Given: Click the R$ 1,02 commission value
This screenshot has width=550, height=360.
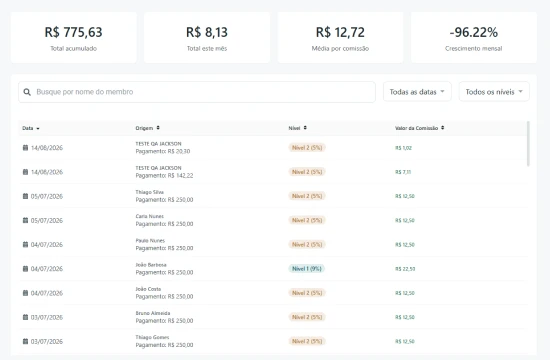Looking at the screenshot, I should [403, 148].
